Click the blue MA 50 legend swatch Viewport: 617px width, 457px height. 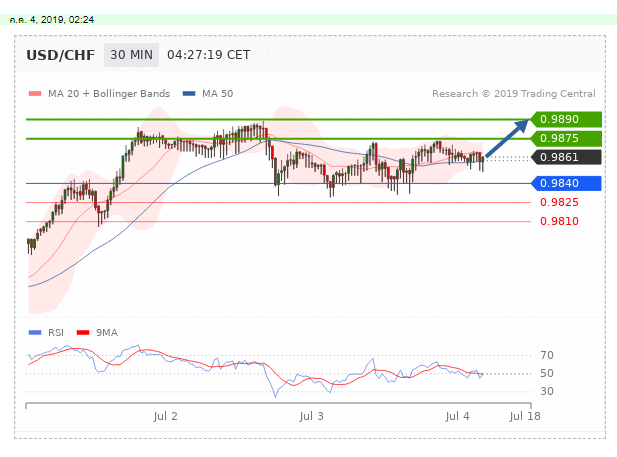189,94
